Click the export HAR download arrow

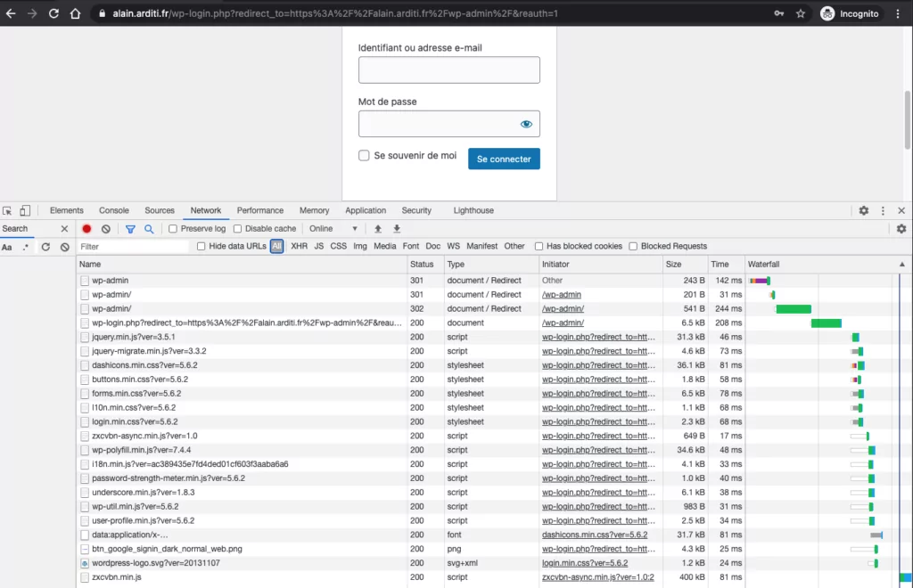point(397,229)
